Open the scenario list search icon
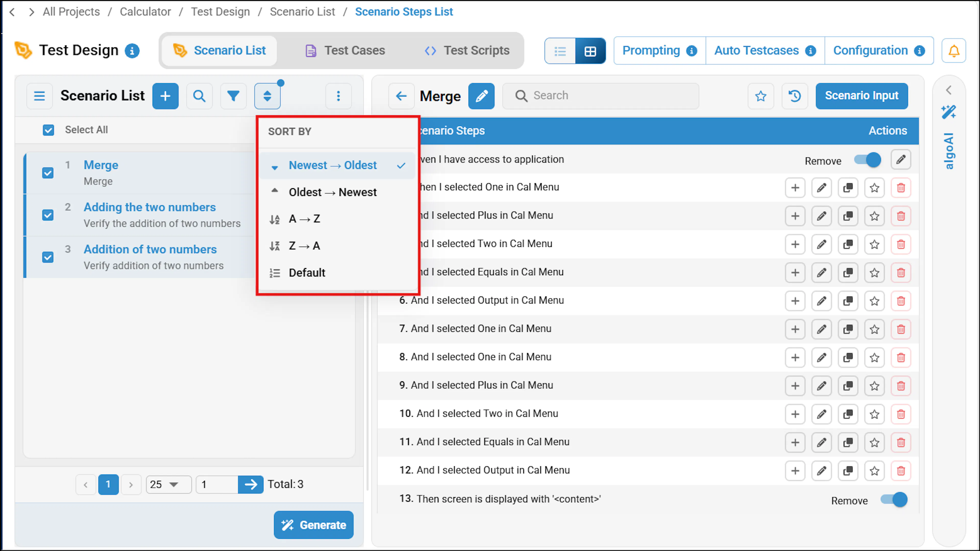The image size is (980, 551). click(x=199, y=96)
